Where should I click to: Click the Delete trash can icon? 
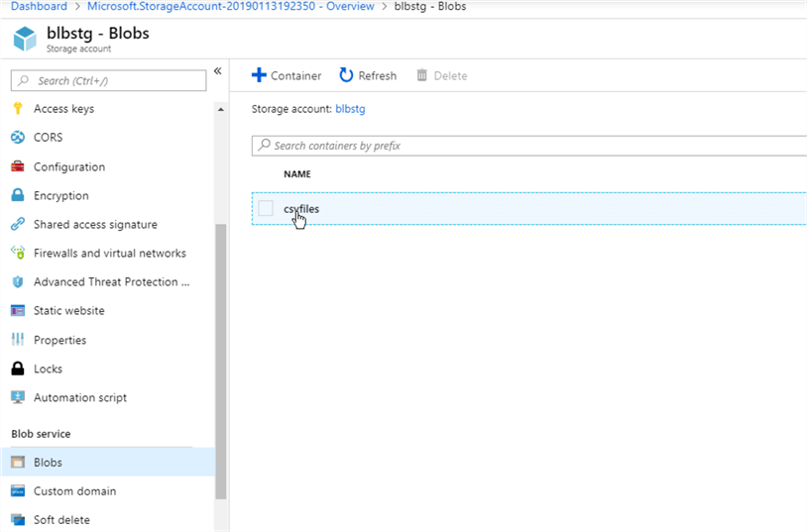tap(422, 75)
